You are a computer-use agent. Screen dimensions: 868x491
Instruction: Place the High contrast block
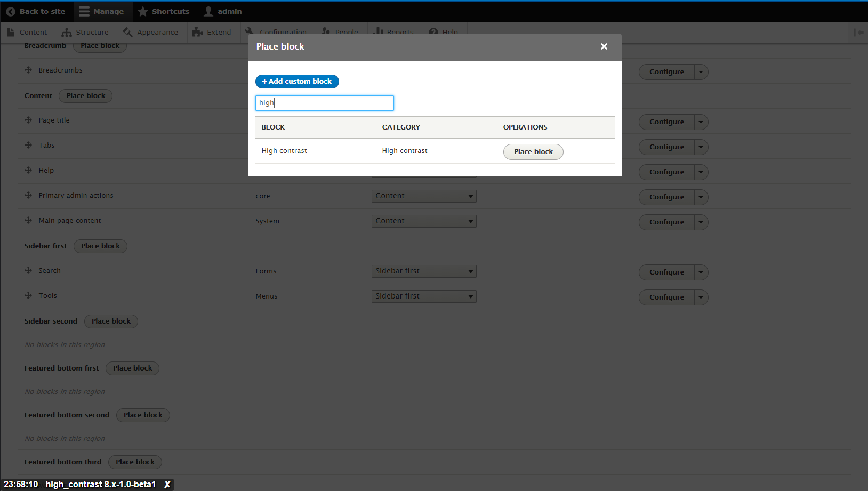tap(533, 151)
